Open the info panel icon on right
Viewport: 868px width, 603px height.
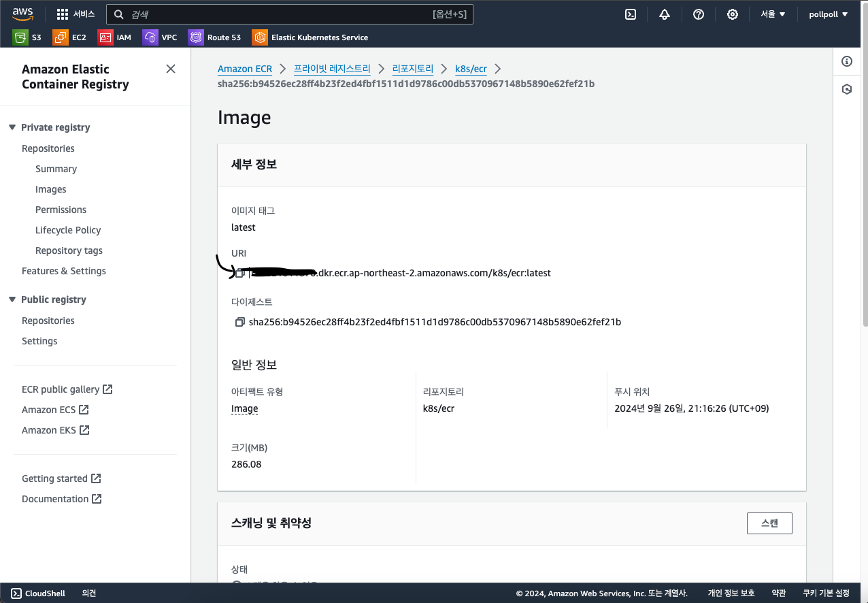coord(847,62)
